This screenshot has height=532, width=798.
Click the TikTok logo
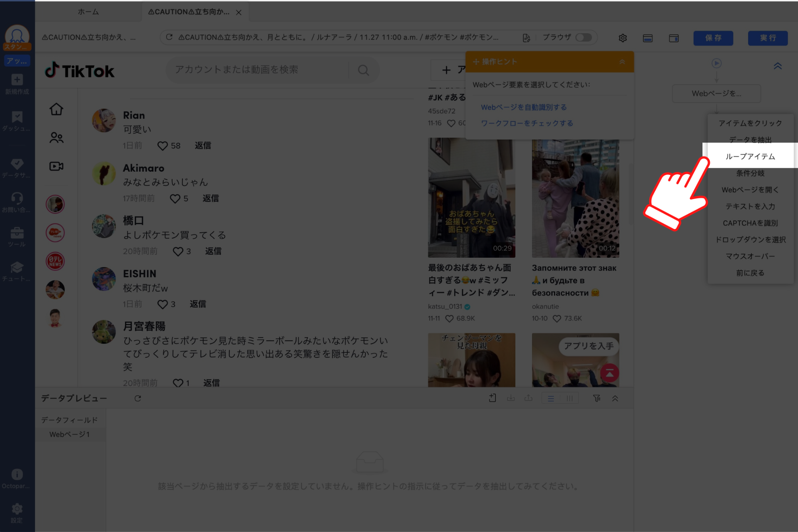[x=80, y=71]
